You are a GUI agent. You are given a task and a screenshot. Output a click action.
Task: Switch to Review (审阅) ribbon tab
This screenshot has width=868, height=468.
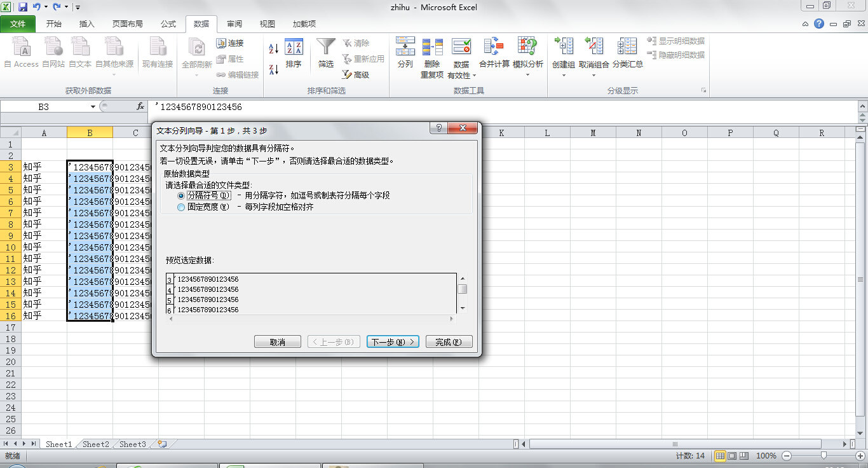click(234, 24)
